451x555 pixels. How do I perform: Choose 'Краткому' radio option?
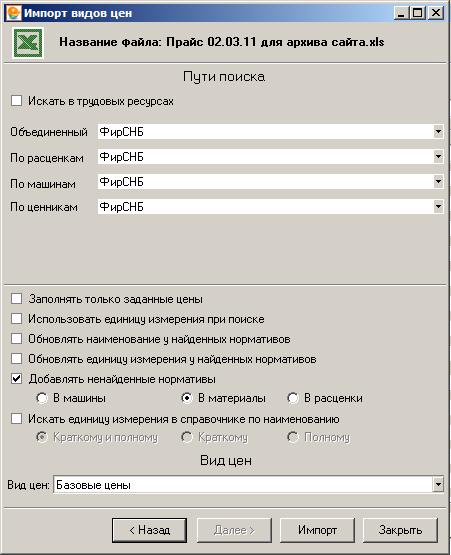[187, 437]
